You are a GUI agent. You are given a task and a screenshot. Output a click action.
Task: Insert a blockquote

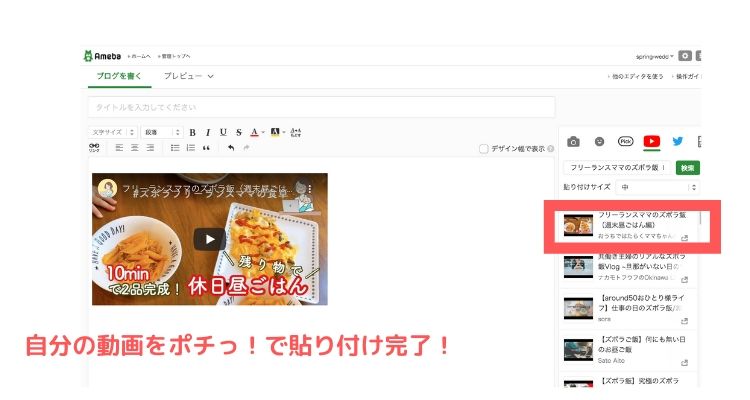206,148
